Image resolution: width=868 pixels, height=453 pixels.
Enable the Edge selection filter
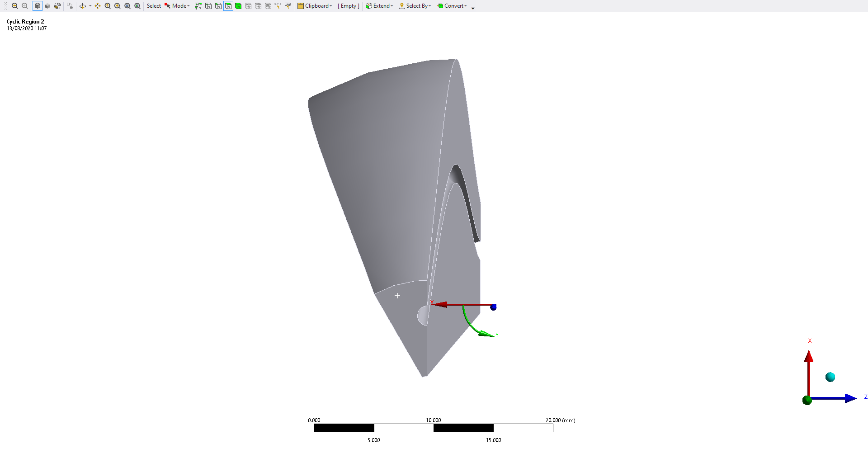tap(218, 6)
